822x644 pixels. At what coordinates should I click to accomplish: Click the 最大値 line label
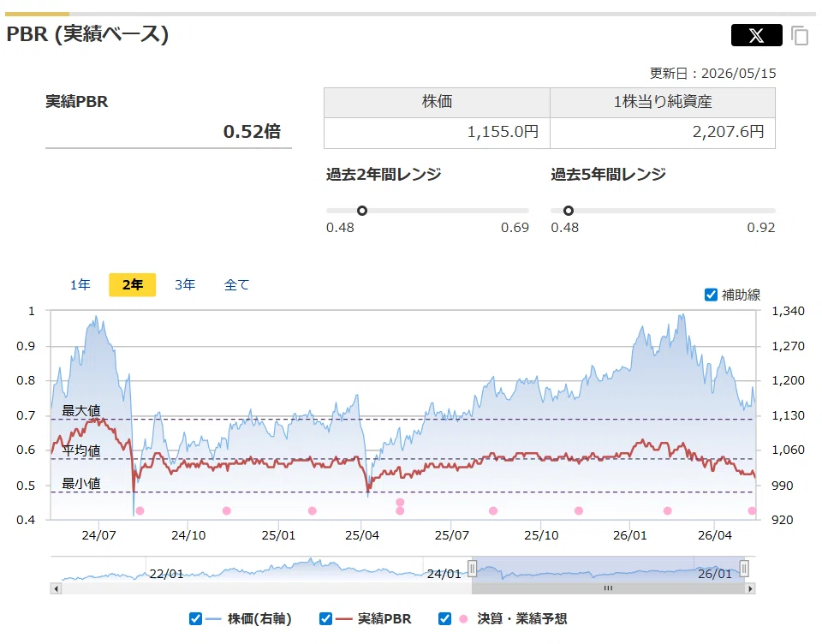coord(80,410)
